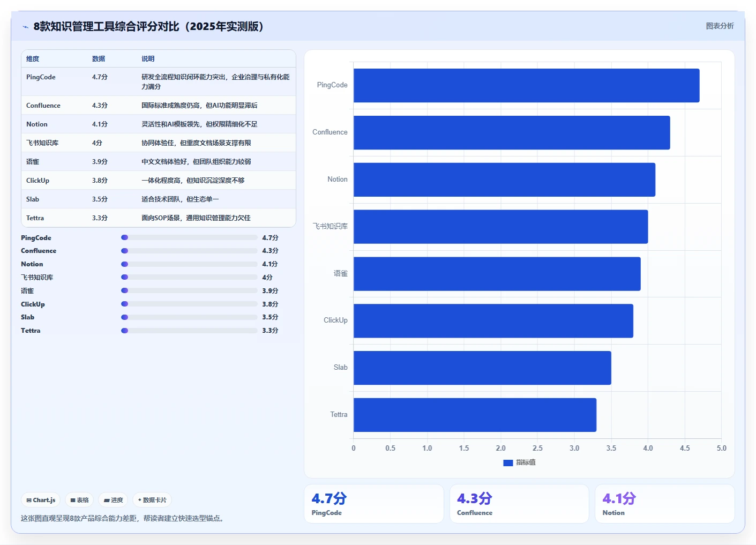
Task: Click the PingCode y-axis label
Action: point(332,85)
